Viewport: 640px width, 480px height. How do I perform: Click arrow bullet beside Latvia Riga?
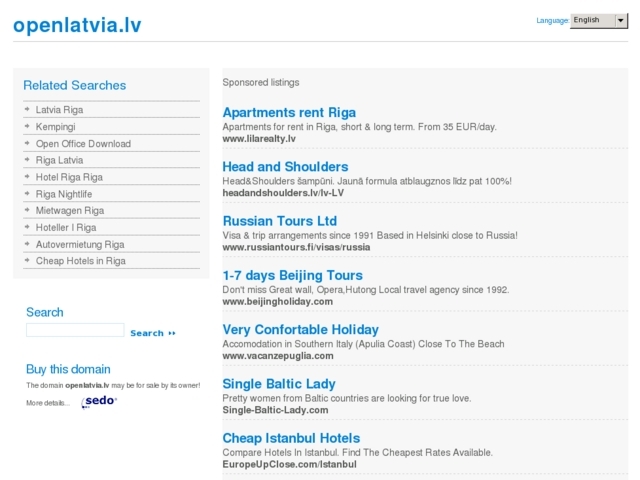click(x=27, y=109)
